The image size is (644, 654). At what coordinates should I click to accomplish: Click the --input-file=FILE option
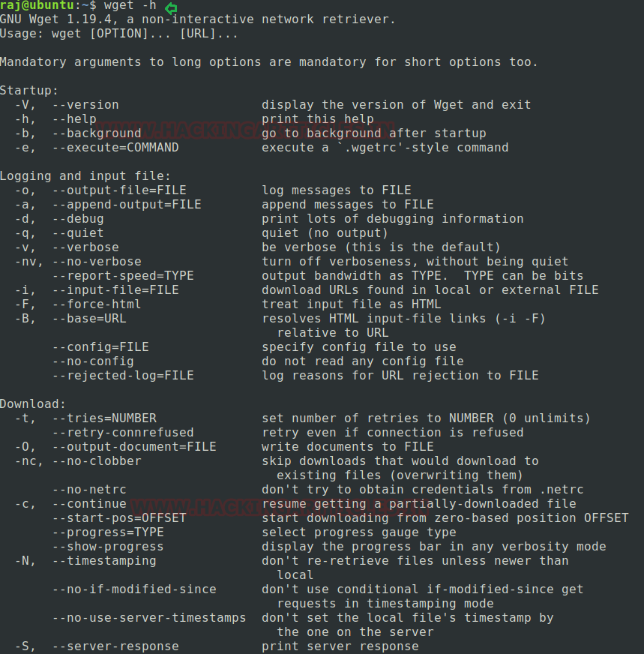click(115, 290)
